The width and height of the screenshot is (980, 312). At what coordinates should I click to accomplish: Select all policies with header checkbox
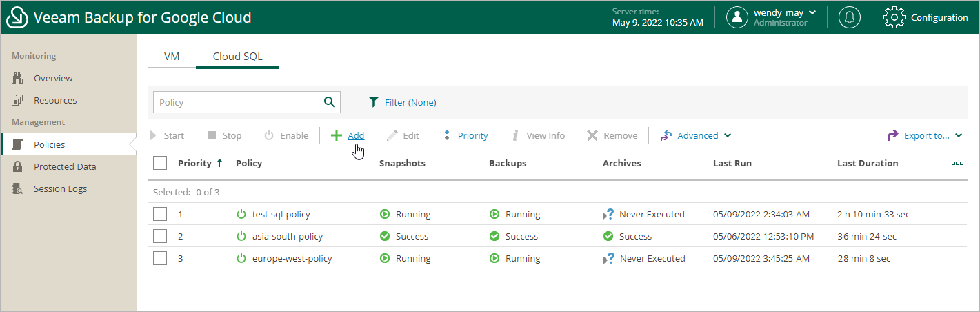coord(160,163)
